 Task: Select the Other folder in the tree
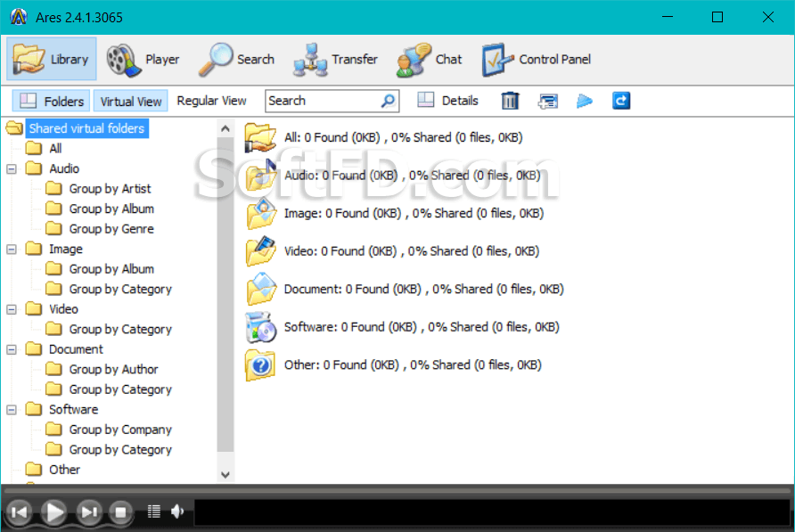click(x=64, y=470)
